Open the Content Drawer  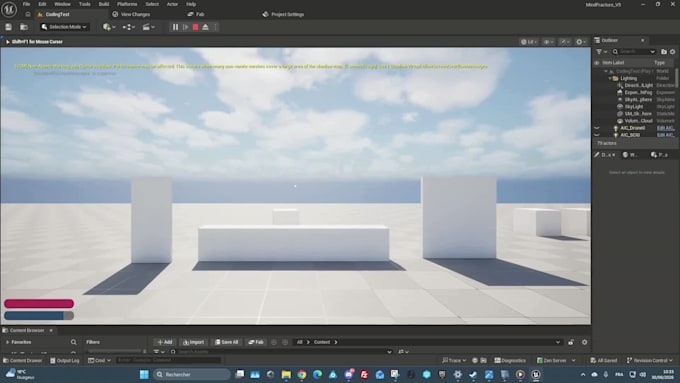[23, 360]
